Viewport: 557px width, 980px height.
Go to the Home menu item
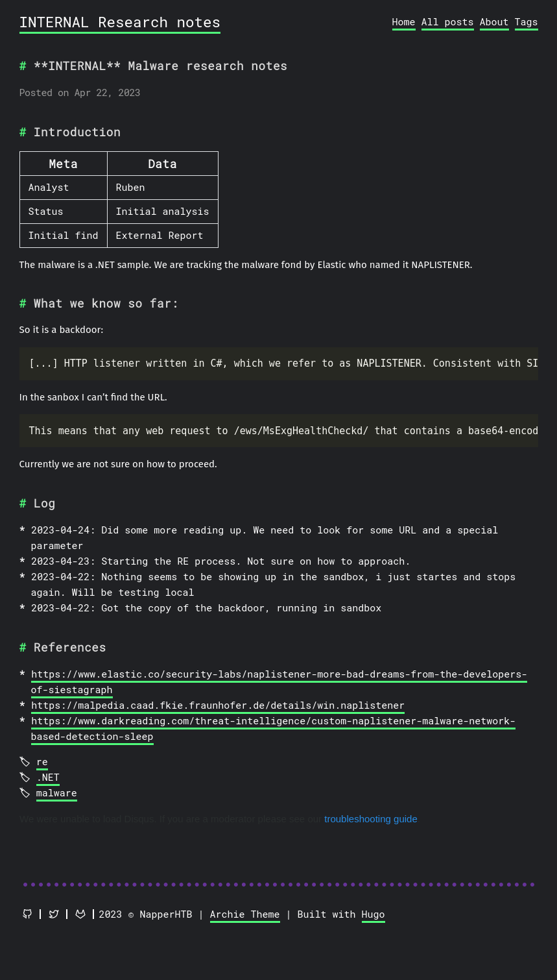point(403,22)
